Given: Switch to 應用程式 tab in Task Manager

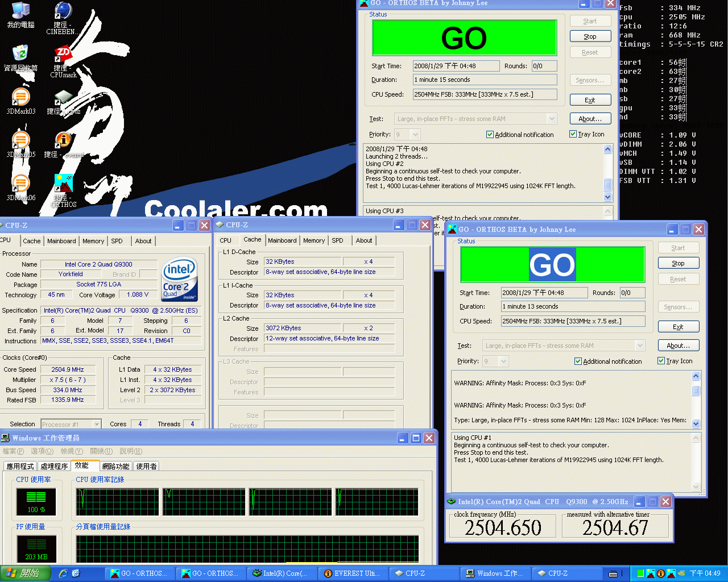Looking at the screenshot, I should 20,466.
